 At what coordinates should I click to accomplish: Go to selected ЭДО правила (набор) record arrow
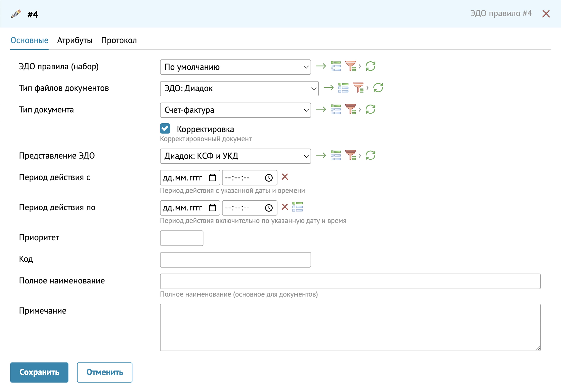tap(321, 66)
